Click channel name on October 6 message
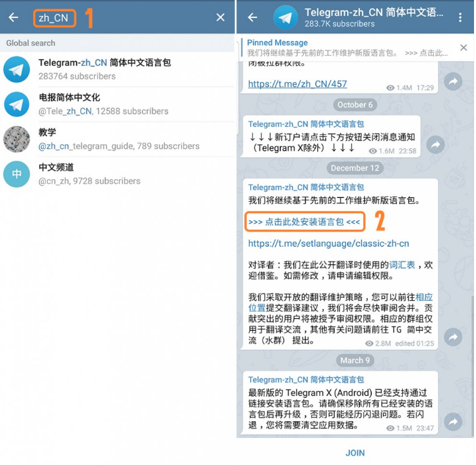 [x=306, y=124]
